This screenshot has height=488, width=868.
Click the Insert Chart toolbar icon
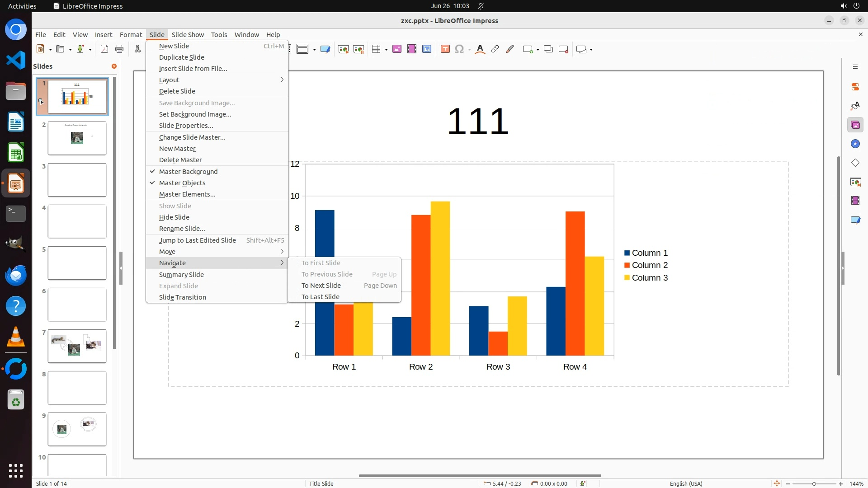click(x=427, y=49)
